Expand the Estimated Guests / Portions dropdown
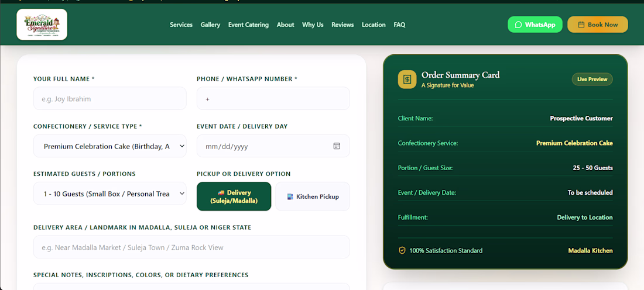The width and height of the screenshot is (644, 290). click(x=109, y=194)
